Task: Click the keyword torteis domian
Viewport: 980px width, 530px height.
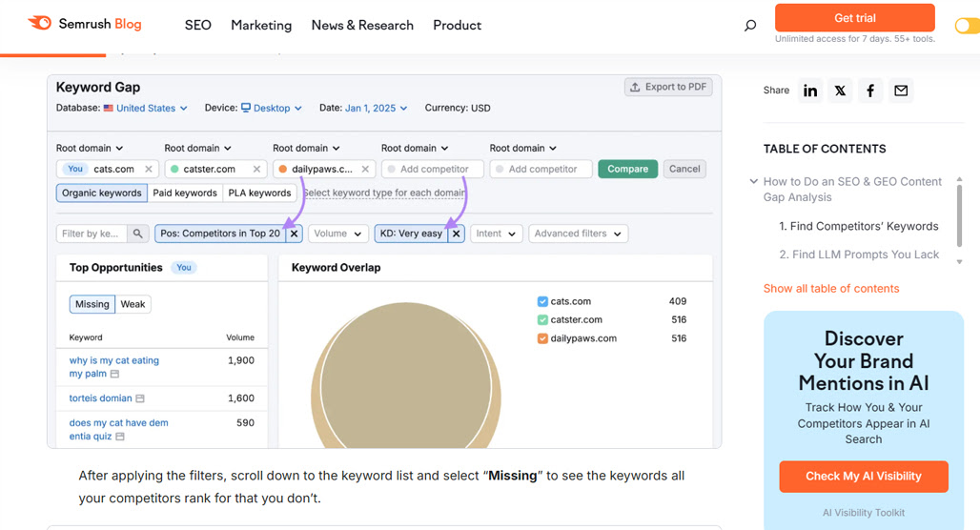Action: (101, 398)
